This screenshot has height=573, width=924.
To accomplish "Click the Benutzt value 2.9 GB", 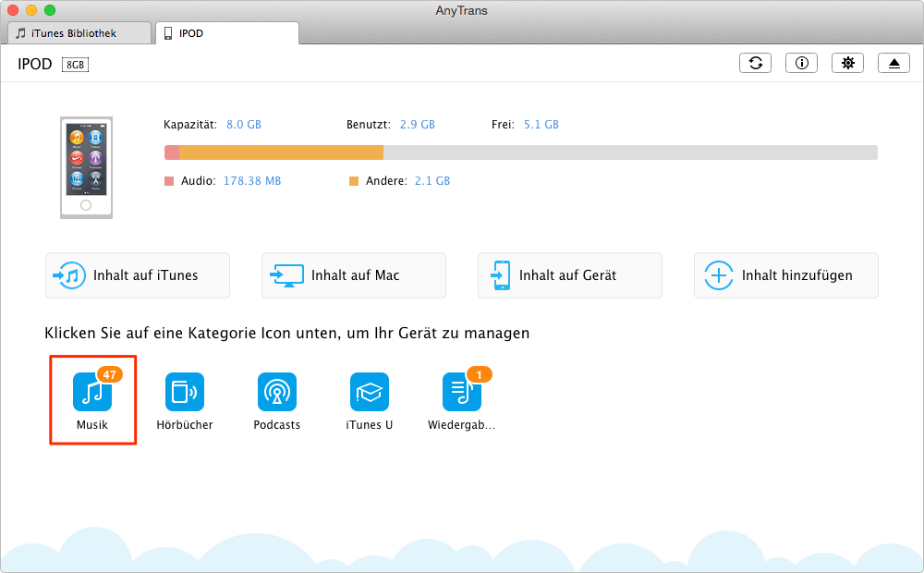I will pyautogui.click(x=418, y=125).
